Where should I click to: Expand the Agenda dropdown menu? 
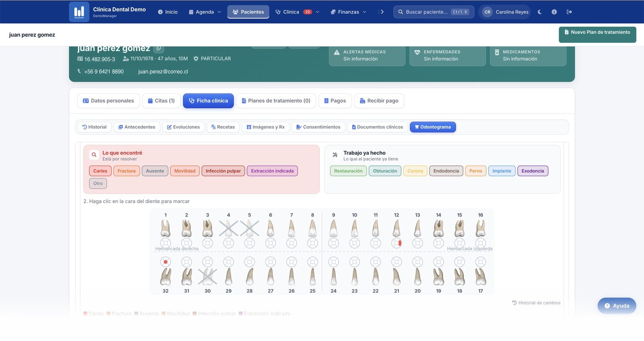click(x=205, y=12)
